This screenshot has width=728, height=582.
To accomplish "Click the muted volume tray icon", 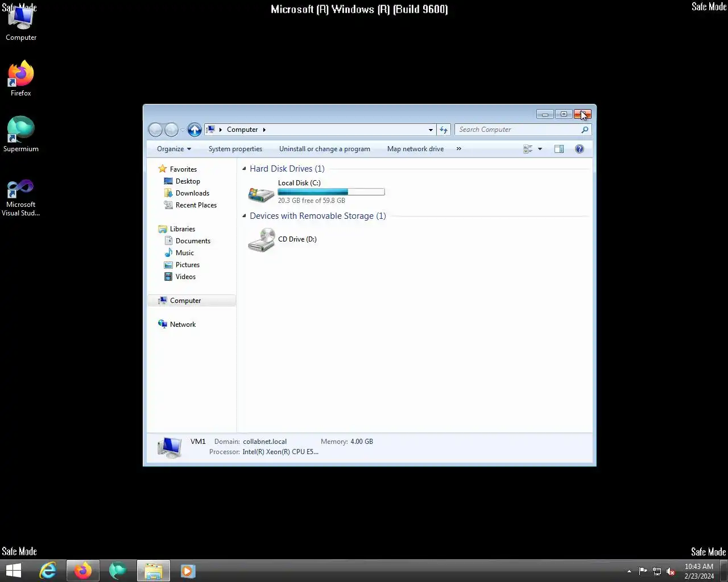I will click(x=671, y=571).
